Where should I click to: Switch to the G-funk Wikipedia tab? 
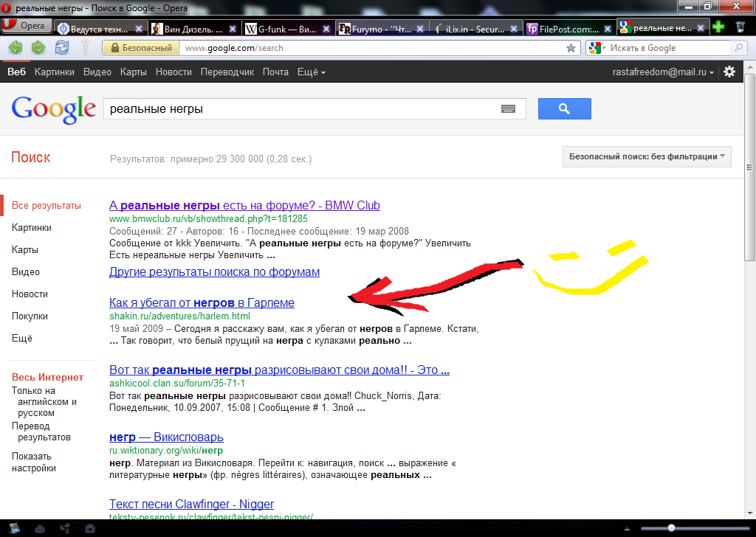click(x=287, y=29)
